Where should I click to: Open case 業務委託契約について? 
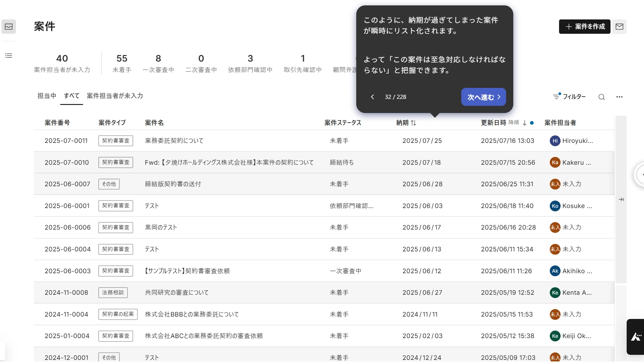click(x=174, y=141)
